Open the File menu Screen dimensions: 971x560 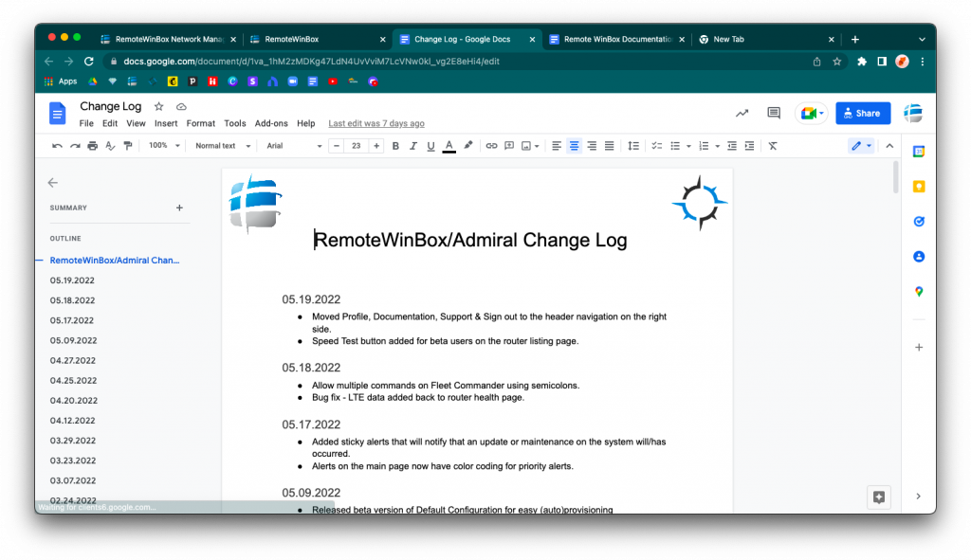tap(86, 123)
